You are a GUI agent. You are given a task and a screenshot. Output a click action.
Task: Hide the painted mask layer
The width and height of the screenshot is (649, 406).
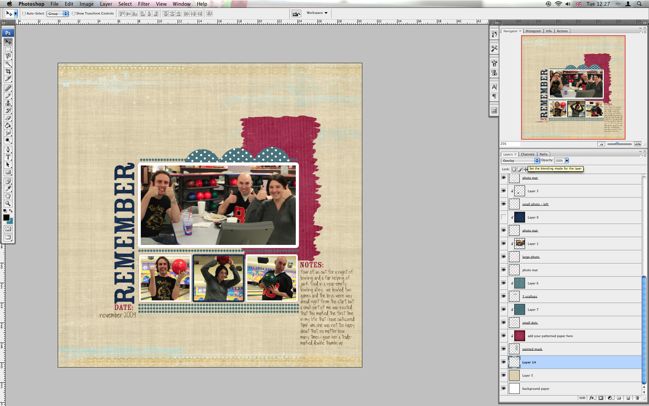pos(504,349)
